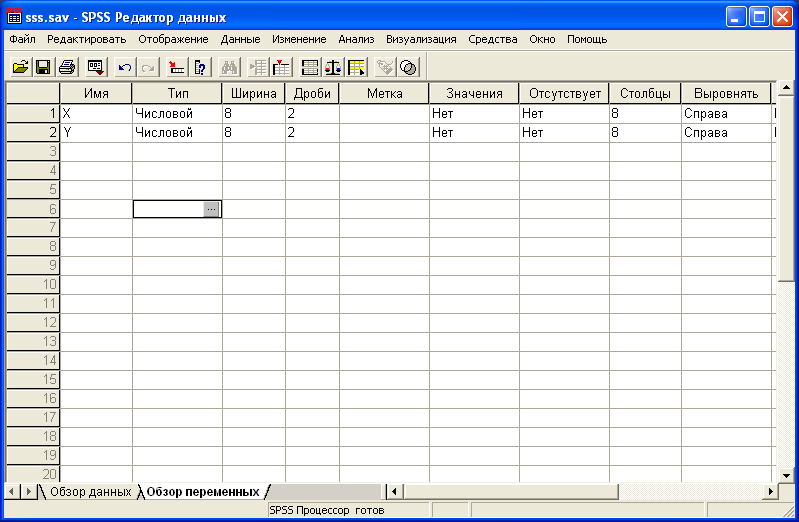The height and width of the screenshot is (522, 799).
Task: Open the Анализ menu
Action: [356, 39]
